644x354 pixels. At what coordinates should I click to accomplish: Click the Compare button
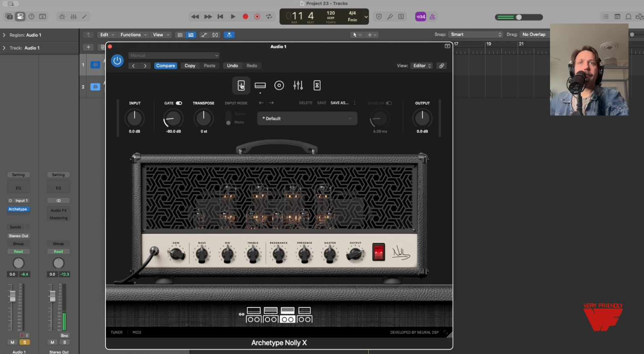click(165, 66)
